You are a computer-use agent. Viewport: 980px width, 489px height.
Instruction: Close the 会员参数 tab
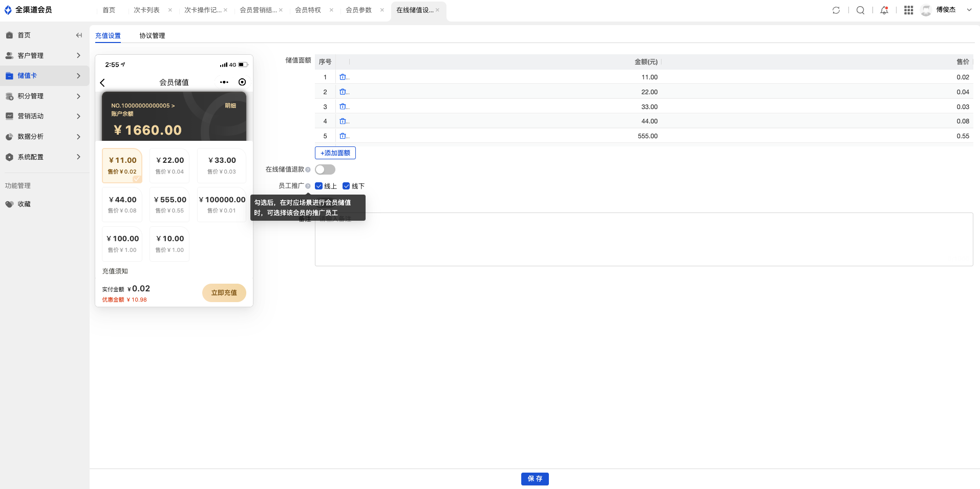[382, 10]
